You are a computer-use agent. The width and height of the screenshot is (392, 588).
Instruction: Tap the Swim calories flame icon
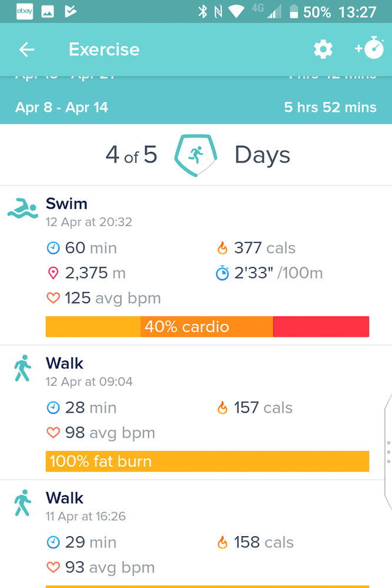222,248
